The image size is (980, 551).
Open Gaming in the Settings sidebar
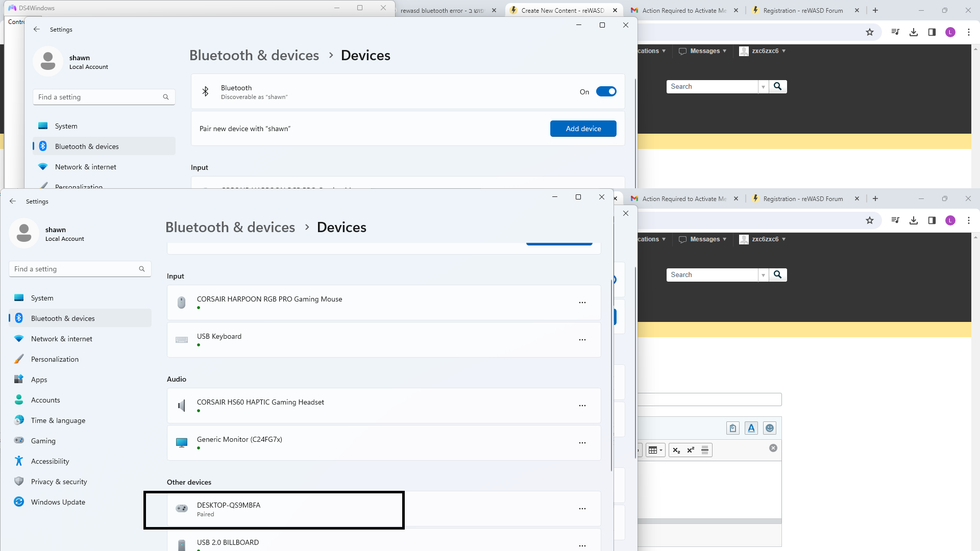click(80, 441)
